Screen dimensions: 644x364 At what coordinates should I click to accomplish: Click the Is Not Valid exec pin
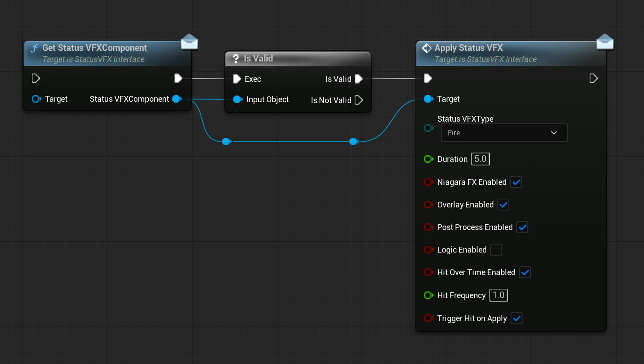point(358,100)
